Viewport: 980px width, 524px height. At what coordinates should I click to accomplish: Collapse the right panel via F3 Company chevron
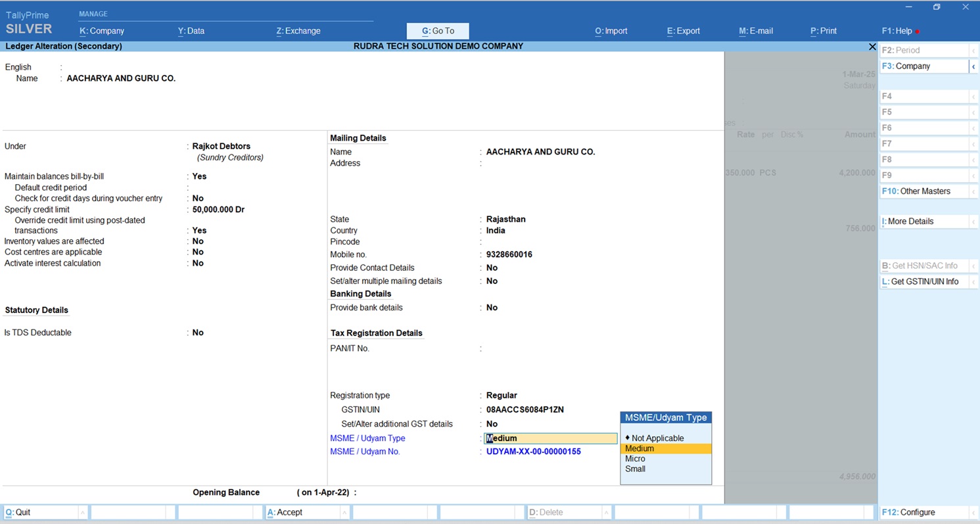point(973,66)
